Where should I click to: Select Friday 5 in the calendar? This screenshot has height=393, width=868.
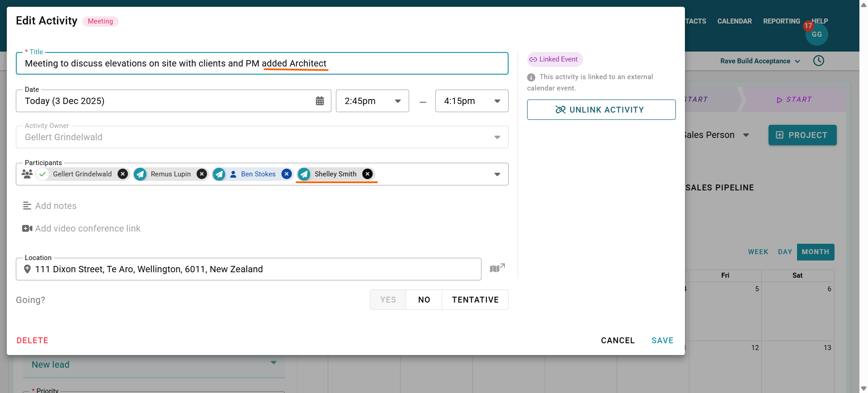pos(726,311)
